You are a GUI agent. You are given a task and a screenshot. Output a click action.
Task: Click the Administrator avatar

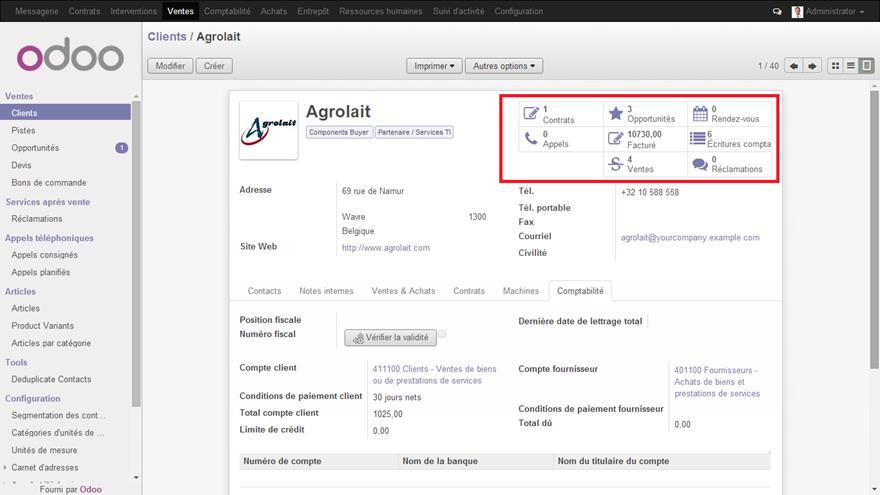coord(797,11)
